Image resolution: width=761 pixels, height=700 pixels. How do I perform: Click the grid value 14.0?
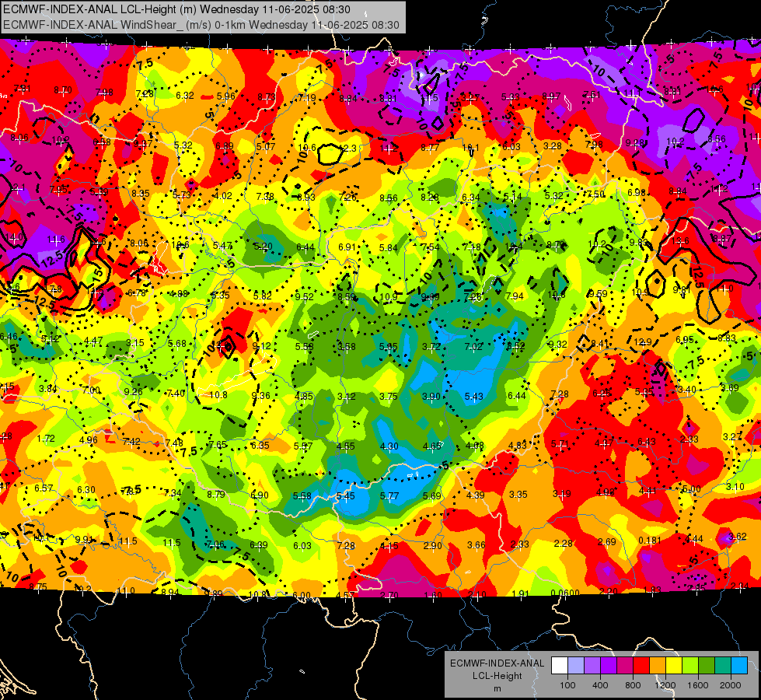pos(14,237)
